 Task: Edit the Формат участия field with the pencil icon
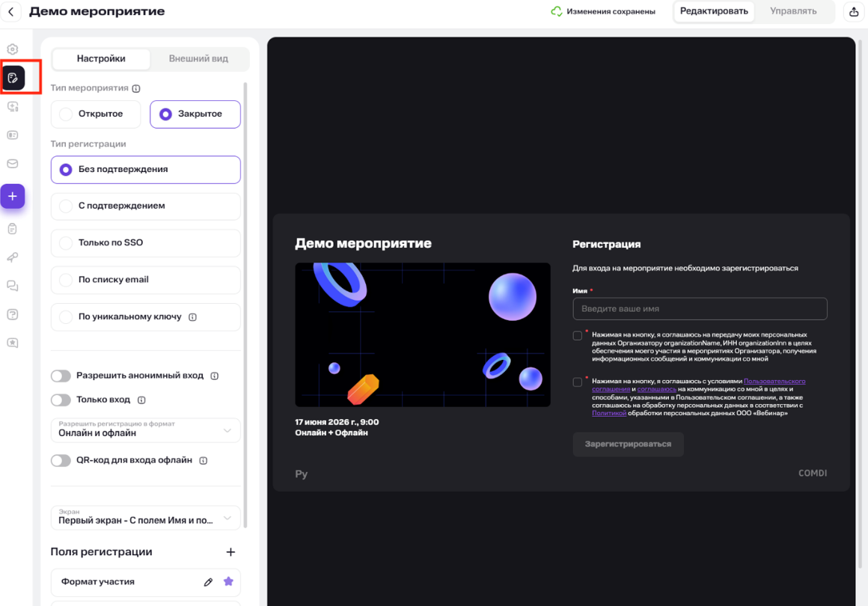[208, 582]
